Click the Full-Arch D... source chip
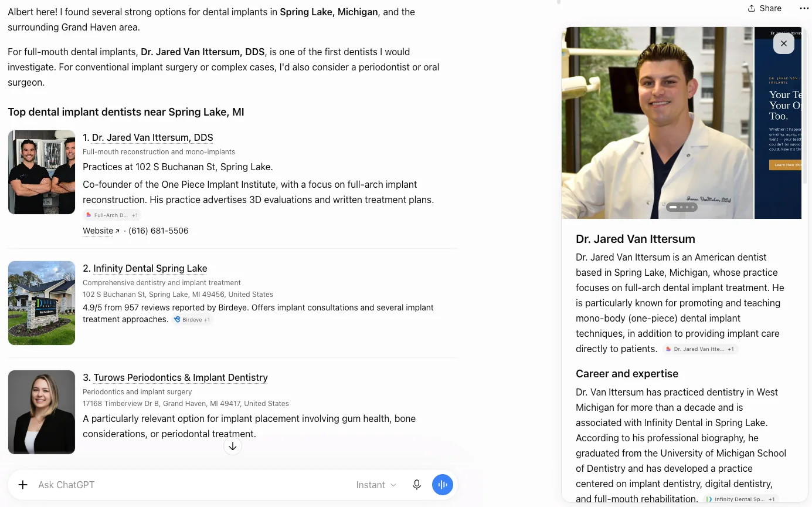The image size is (812, 507). (x=112, y=215)
